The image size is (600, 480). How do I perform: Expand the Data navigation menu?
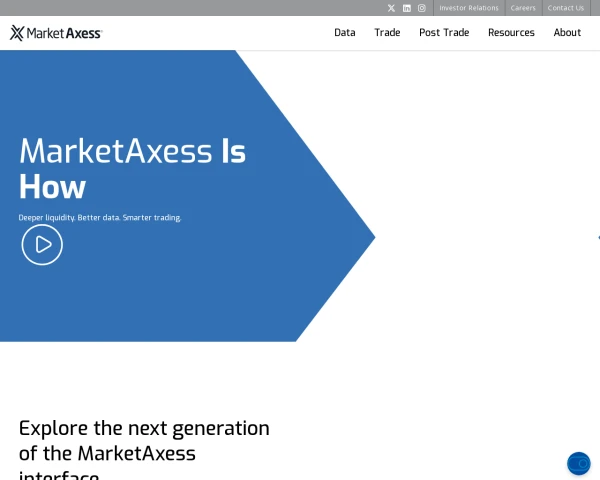pyautogui.click(x=344, y=33)
